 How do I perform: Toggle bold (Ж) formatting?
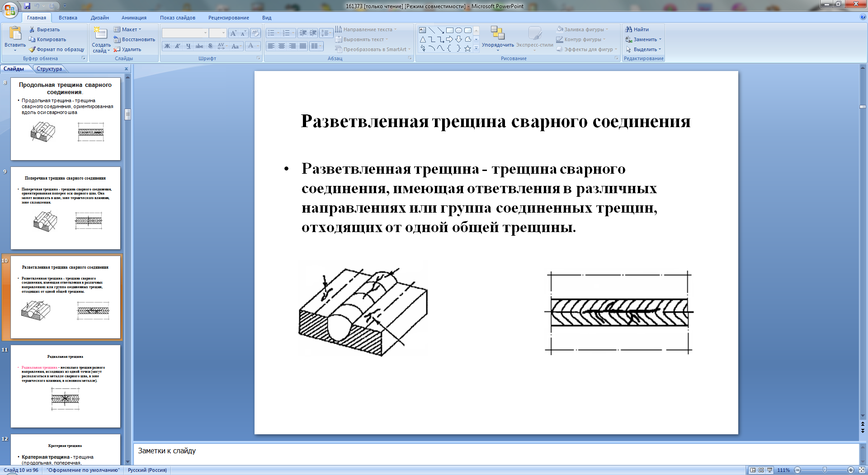point(167,46)
